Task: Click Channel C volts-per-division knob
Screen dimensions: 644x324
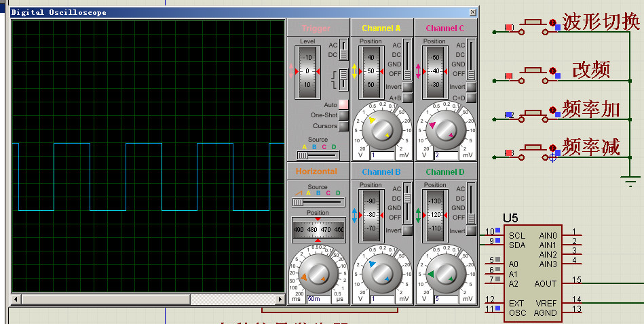Action: coord(446,129)
